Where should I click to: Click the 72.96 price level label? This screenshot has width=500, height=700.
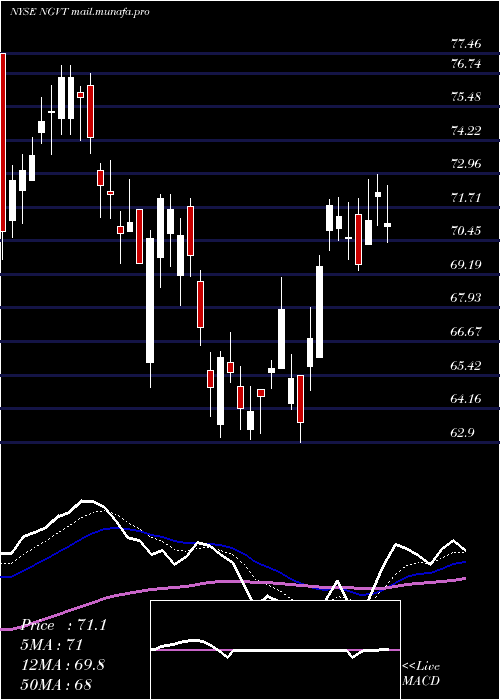pos(466,164)
